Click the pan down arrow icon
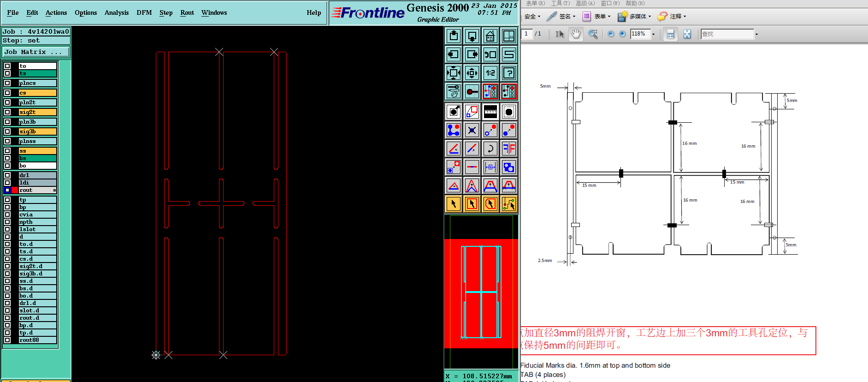This screenshot has width=868, height=382. click(x=472, y=36)
